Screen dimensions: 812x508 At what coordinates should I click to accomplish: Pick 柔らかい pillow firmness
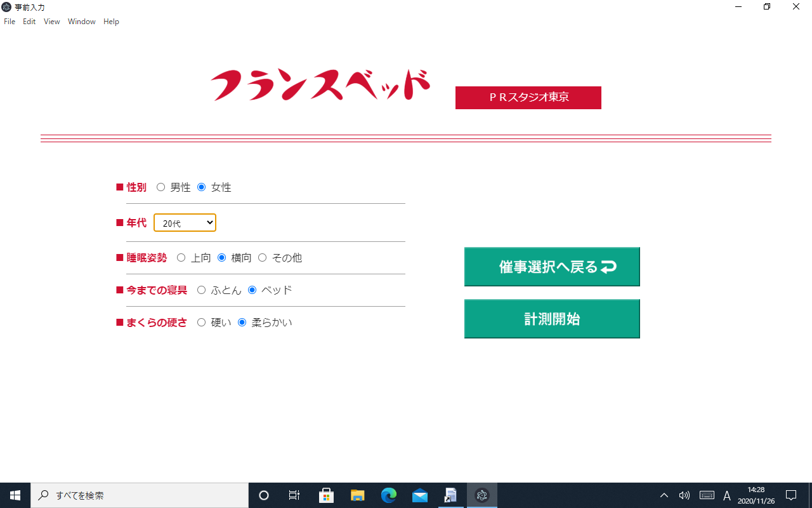pos(242,323)
